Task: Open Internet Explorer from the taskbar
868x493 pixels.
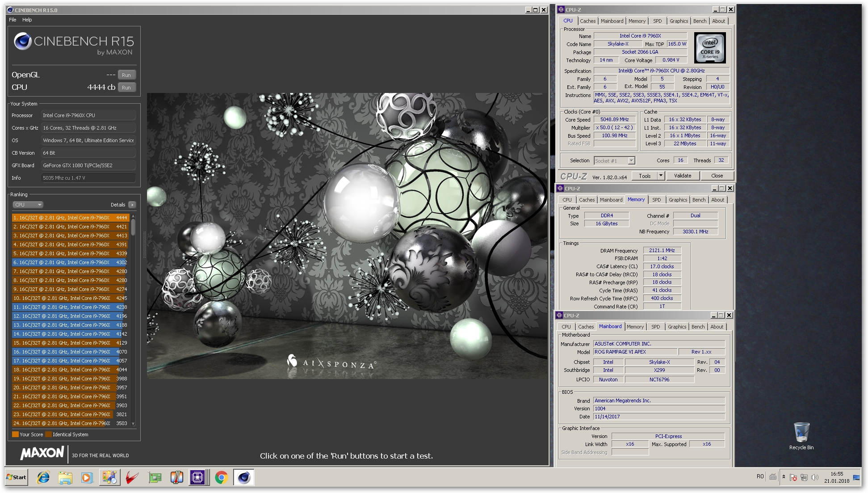Action: click(x=43, y=477)
